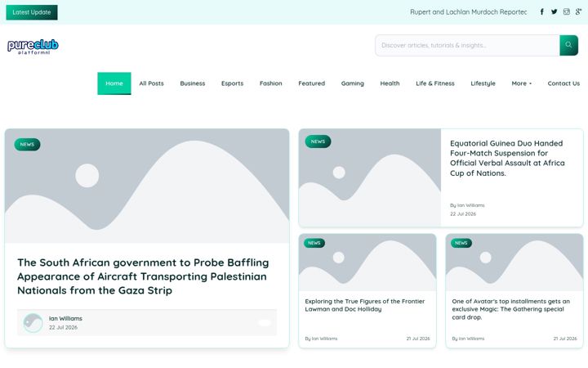Image resolution: width=588 pixels, height=368 pixels.
Task: Open the Facebook social icon
Action: [x=542, y=11]
